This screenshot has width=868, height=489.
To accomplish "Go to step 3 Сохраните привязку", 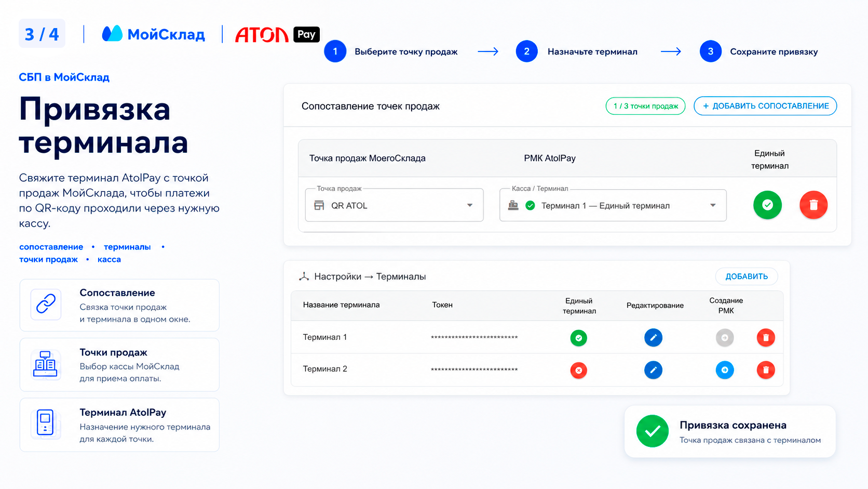I will pyautogui.click(x=758, y=51).
